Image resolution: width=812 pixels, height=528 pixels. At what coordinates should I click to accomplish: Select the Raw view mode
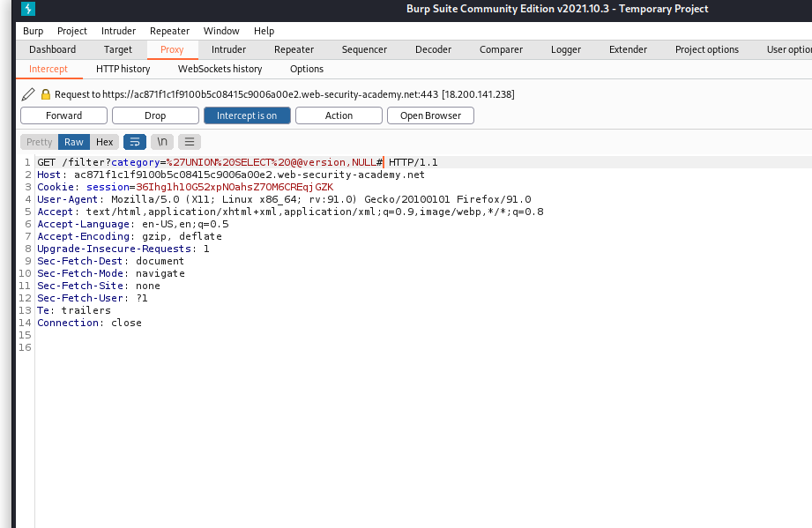[x=74, y=142]
